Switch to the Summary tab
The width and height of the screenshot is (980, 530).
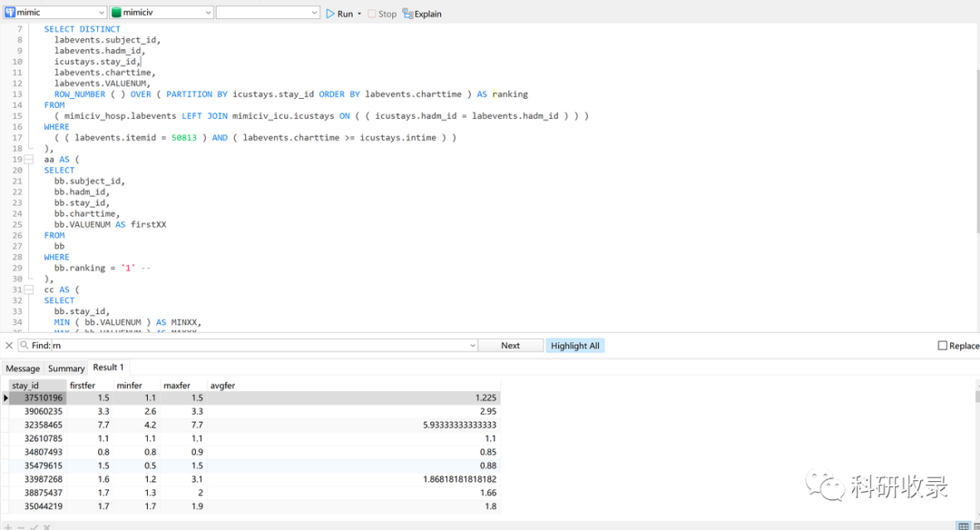click(x=66, y=368)
